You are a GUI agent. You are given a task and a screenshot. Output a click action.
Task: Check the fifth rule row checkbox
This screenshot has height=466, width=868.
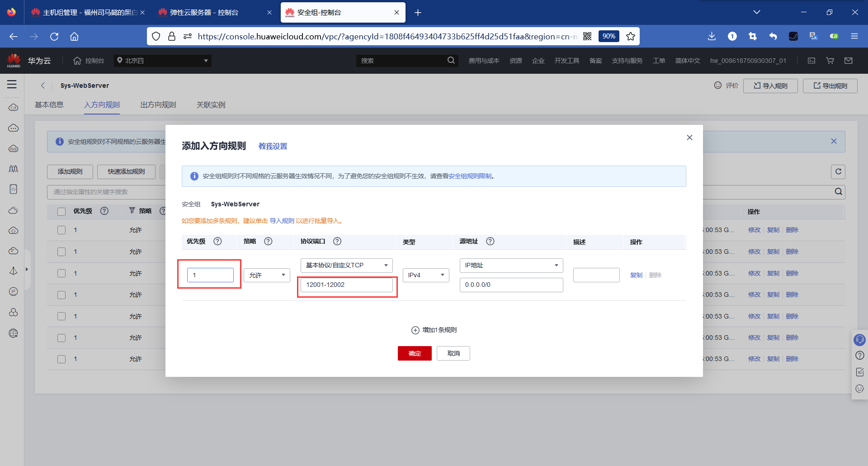click(61, 316)
